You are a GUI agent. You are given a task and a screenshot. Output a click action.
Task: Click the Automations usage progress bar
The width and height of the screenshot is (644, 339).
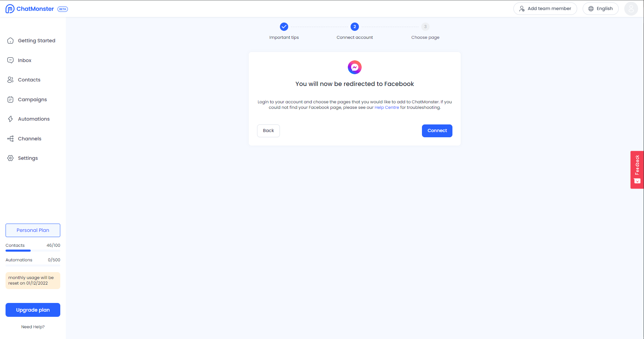(33, 265)
